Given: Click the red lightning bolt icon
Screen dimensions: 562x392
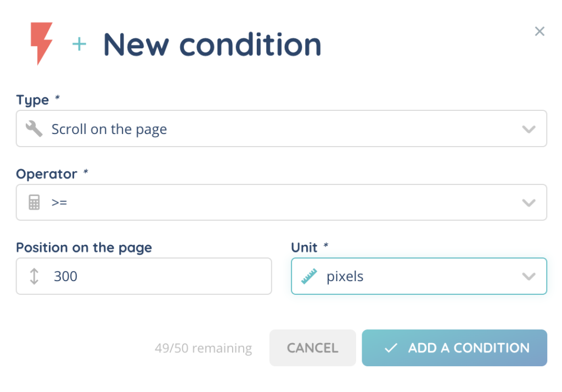Looking at the screenshot, I should 42,43.
